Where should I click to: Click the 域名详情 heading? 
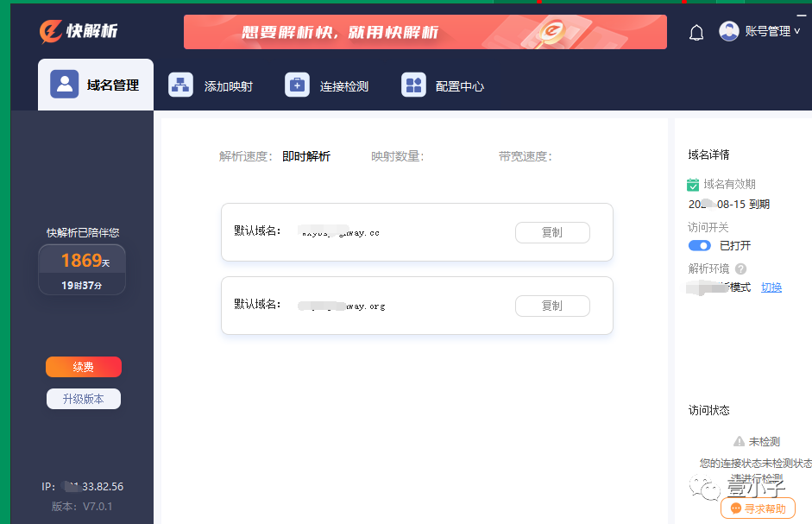tap(708, 155)
